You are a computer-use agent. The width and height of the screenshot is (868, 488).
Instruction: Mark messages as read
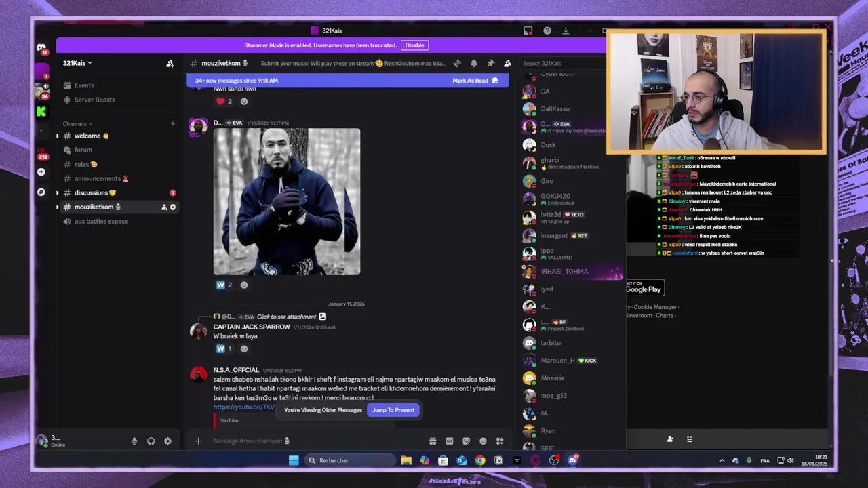tap(475, 81)
